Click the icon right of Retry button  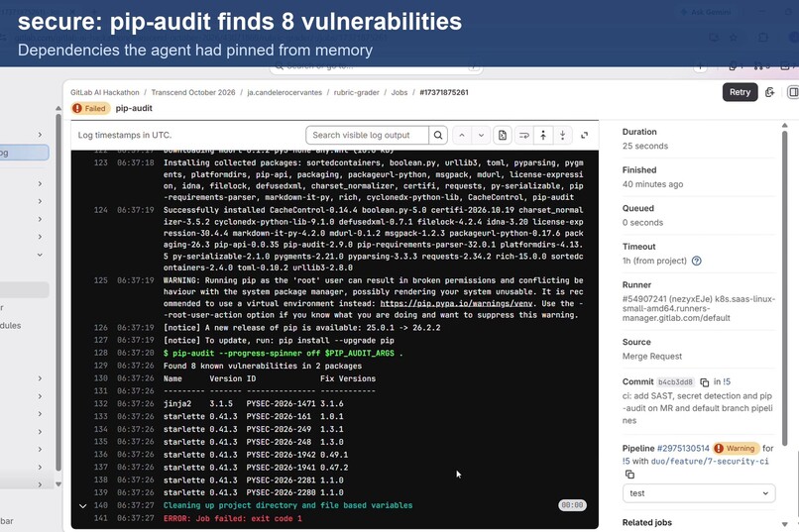tap(770, 92)
